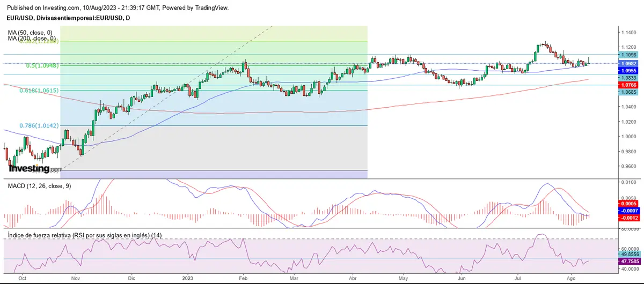
Task: Click the dark blue 1.0982 current price tag
Action: coord(627,64)
